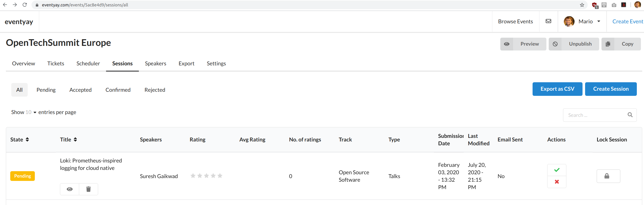
Task: Open Chrome profile avatar in toolbar
Action: (637, 5)
